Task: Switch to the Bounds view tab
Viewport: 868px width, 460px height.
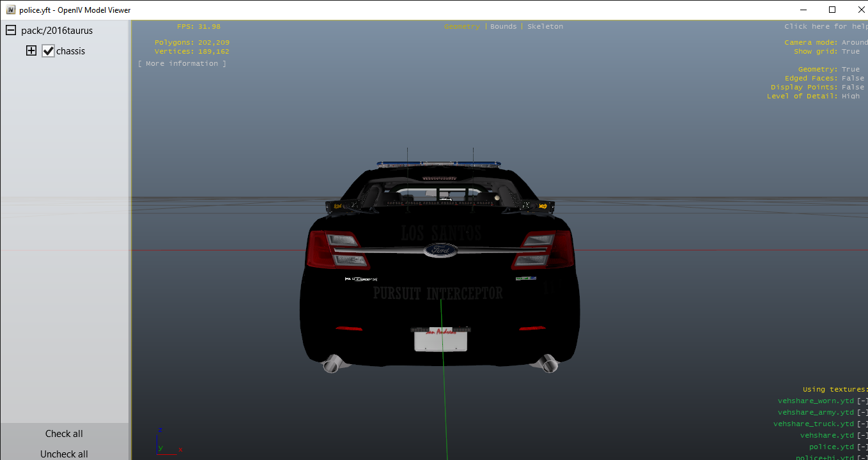Action: click(503, 27)
